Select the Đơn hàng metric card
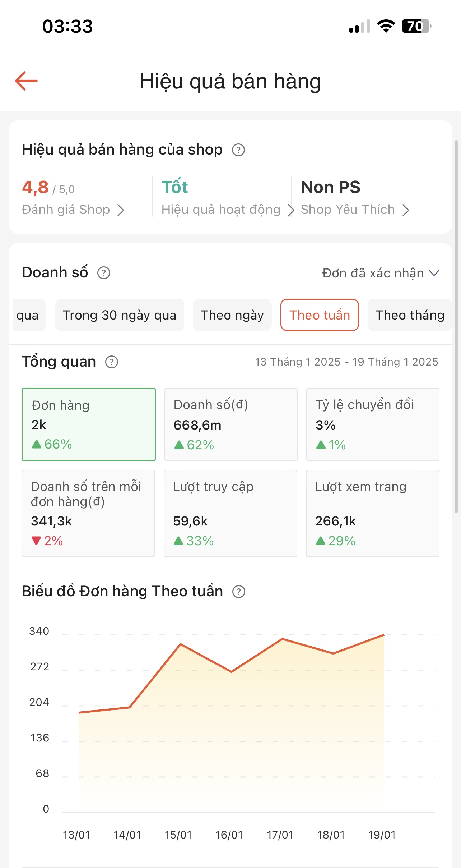 [88, 424]
